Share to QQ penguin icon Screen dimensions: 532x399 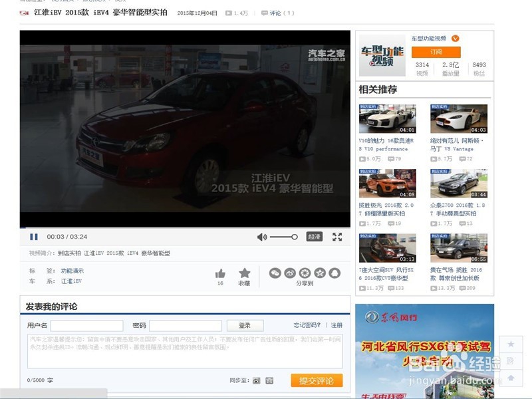[x=335, y=273]
